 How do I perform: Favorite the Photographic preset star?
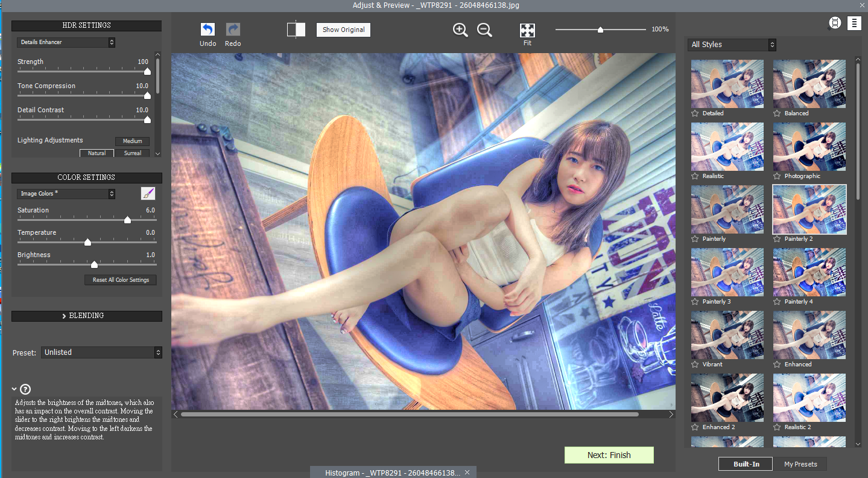point(777,176)
